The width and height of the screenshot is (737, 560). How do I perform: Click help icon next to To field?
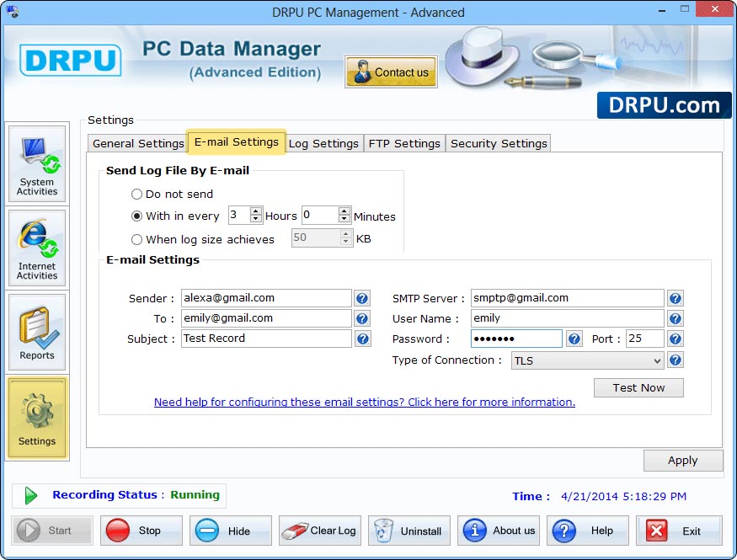coord(362,318)
